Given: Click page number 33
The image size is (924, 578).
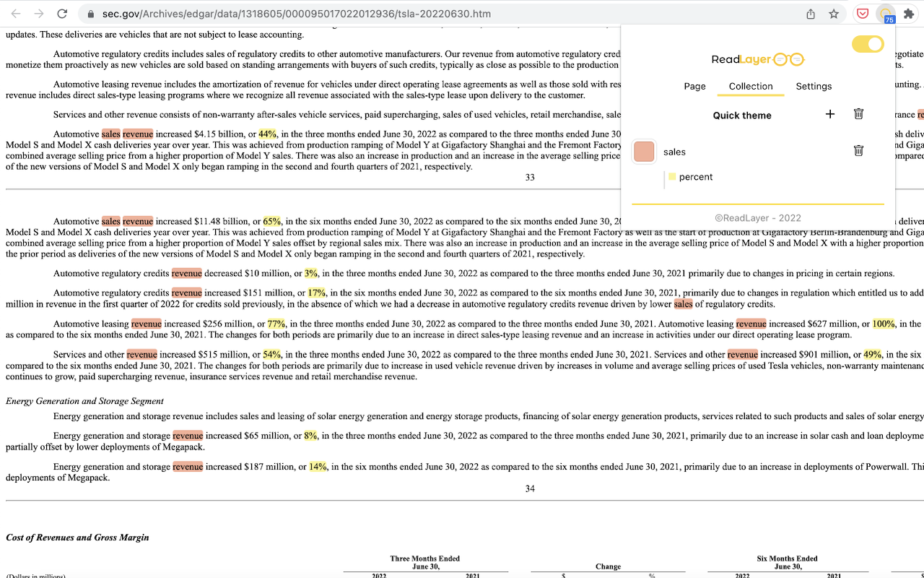Looking at the screenshot, I should (530, 178).
